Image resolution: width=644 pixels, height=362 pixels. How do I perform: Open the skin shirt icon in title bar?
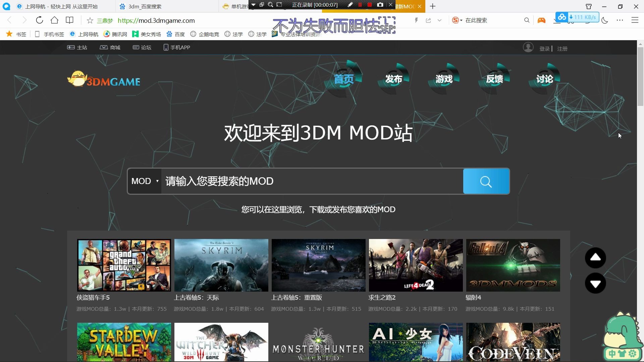[589, 6]
